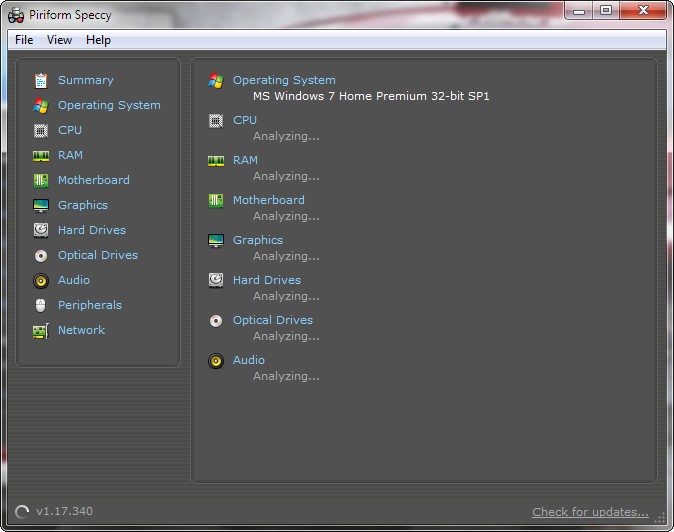
Task: Select CPU in the sidebar list
Action: 70,130
